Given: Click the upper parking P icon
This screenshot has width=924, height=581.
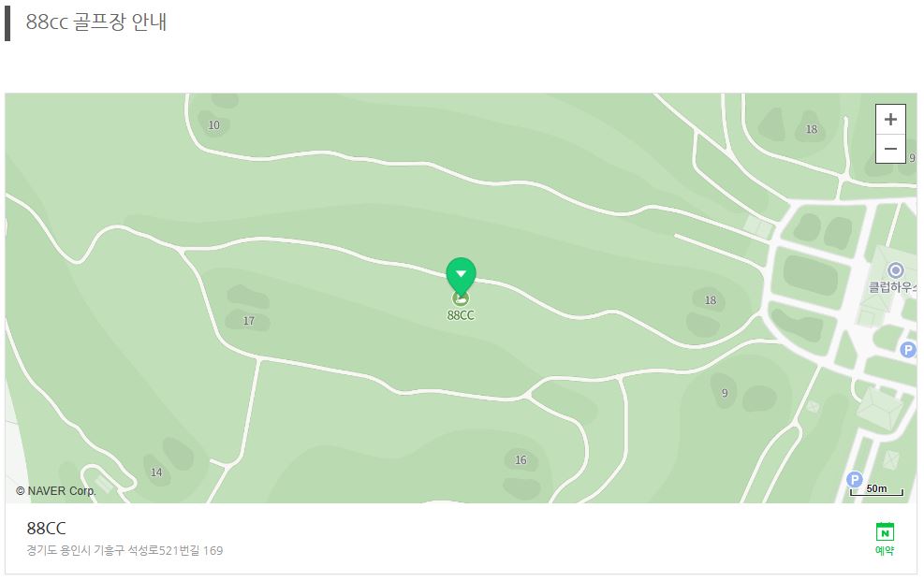Looking at the screenshot, I should pyautogui.click(x=908, y=350).
